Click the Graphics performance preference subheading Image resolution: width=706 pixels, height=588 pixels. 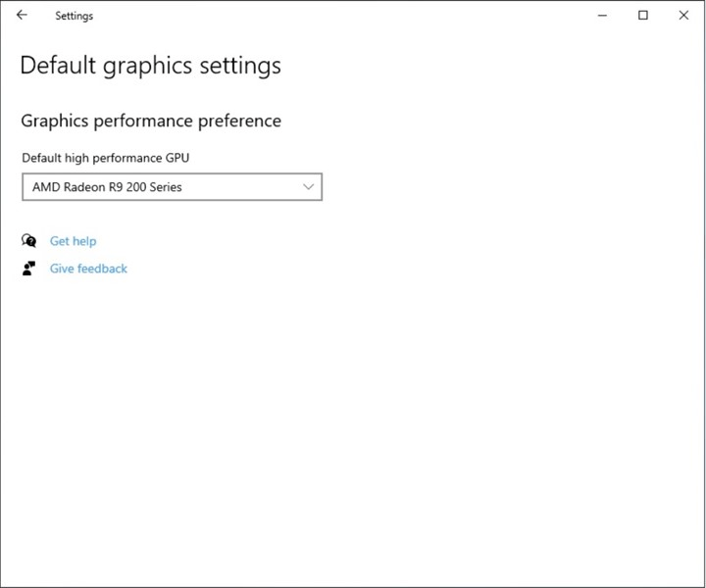point(151,122)
